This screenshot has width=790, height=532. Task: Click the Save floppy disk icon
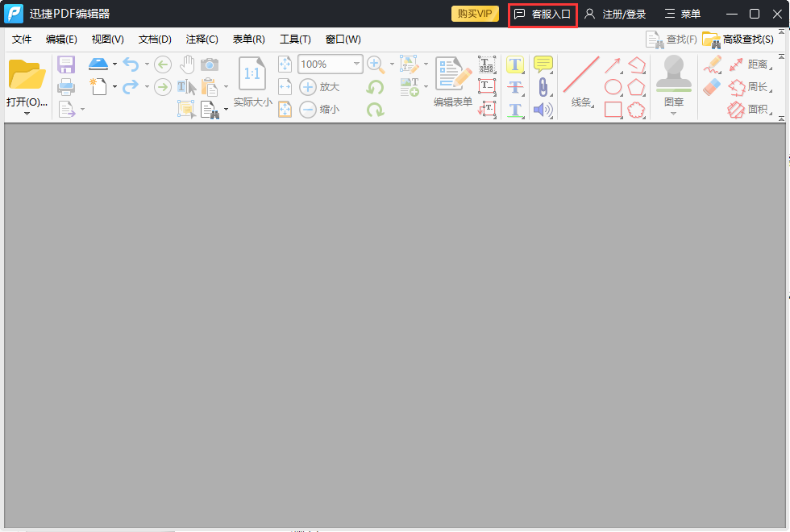coord(66,64)
